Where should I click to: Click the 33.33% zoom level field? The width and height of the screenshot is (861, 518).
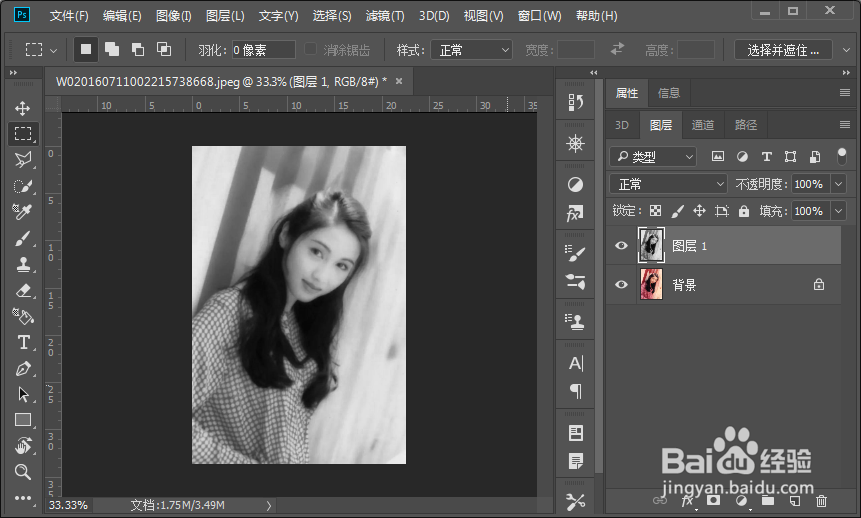pyautogui.click(x=69, y=505)
